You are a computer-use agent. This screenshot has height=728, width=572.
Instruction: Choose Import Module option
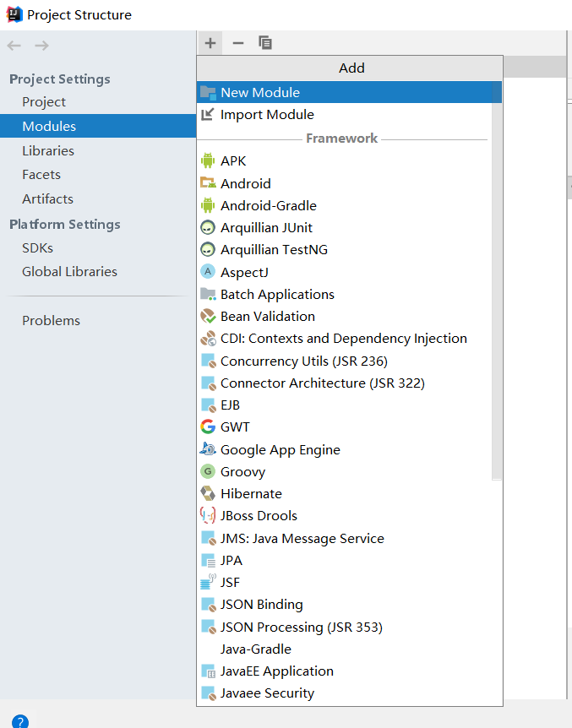pos(267,115)
